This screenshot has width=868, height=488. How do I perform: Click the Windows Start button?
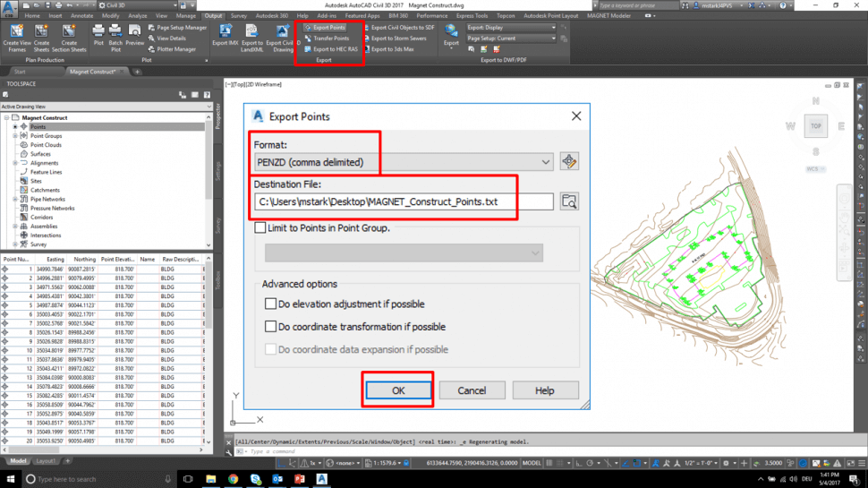pos(11,478)
